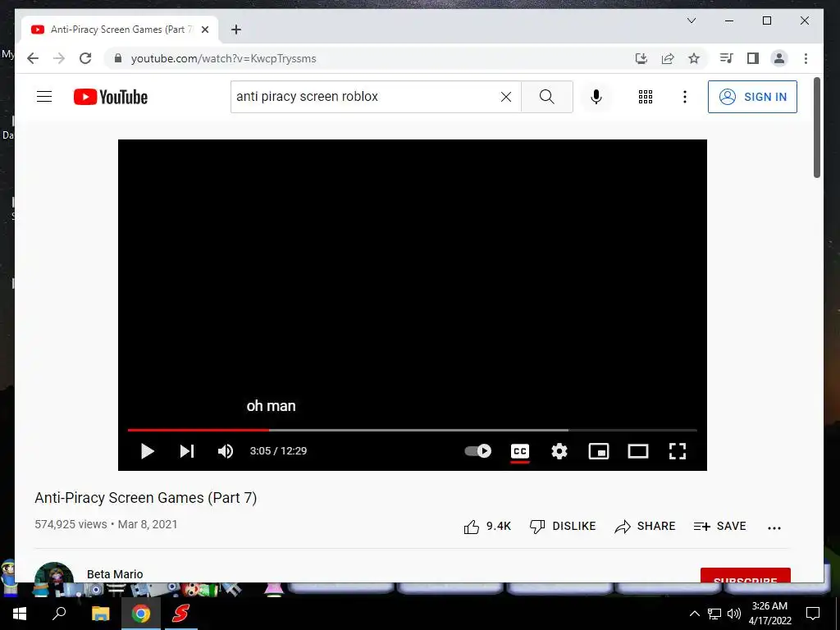Open the network status tray icon
The width and height of the screenshot is (840, 630).
point(714,614)
